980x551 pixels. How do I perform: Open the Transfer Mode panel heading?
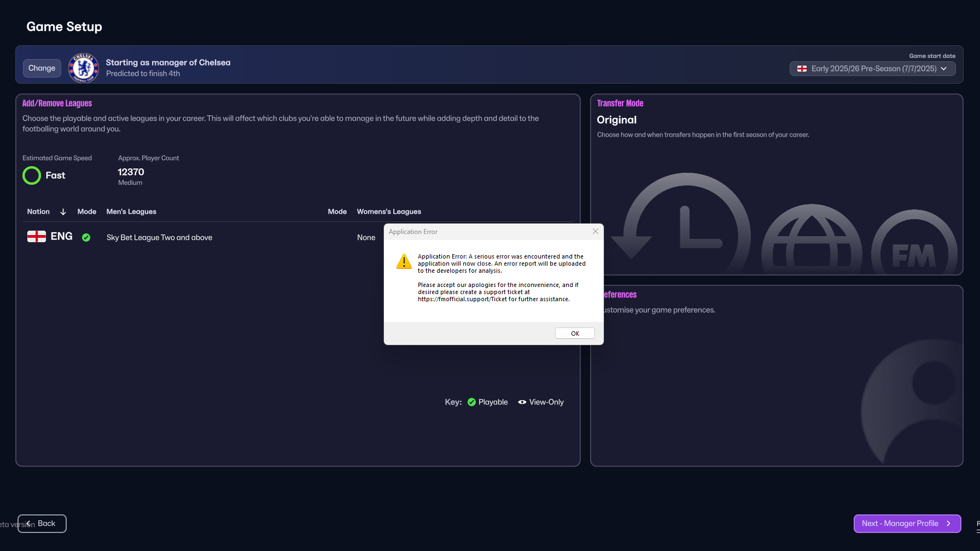coord(620,103)
